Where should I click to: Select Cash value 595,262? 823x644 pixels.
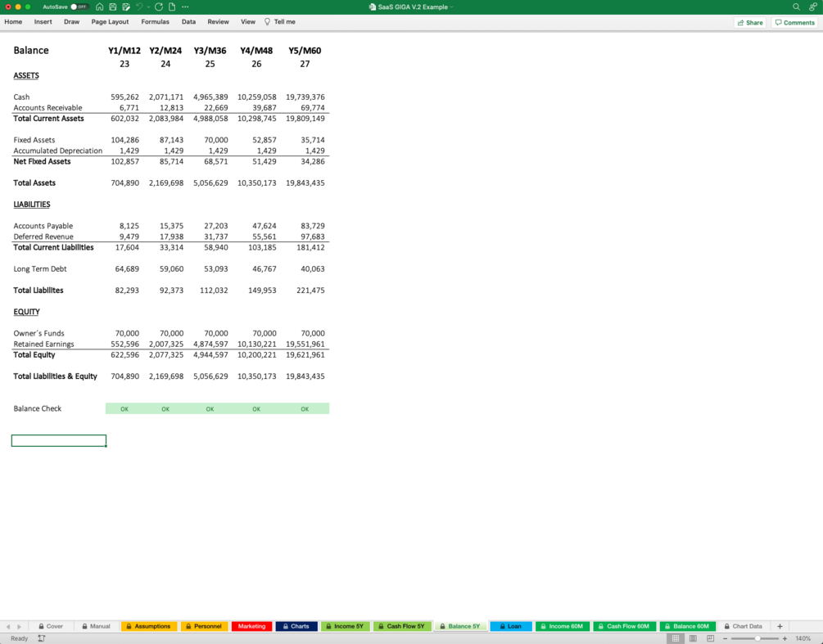124,97
